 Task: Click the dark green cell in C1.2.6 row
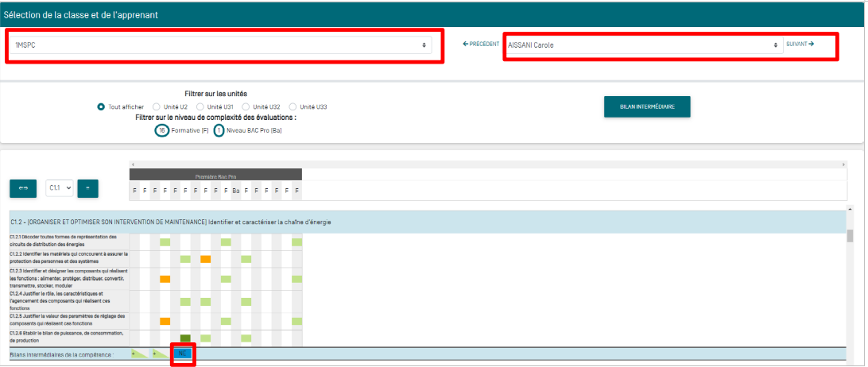(x=185, y=339)
